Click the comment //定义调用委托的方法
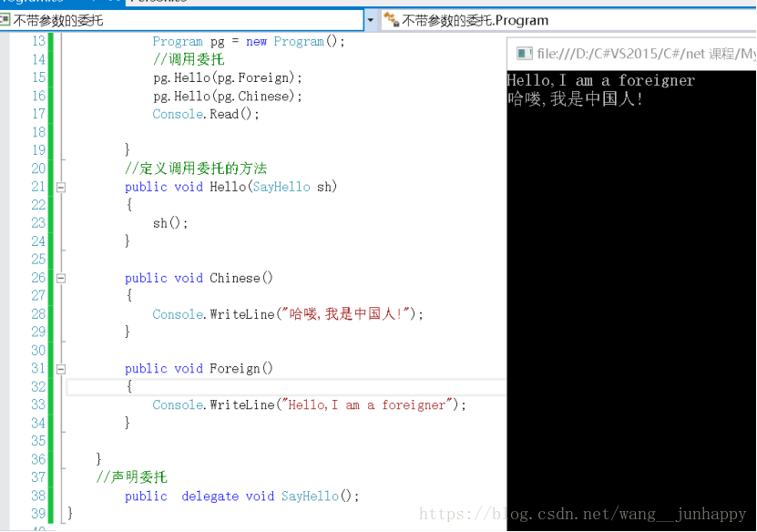Viewport: 757px width, 532px height. 196,169
